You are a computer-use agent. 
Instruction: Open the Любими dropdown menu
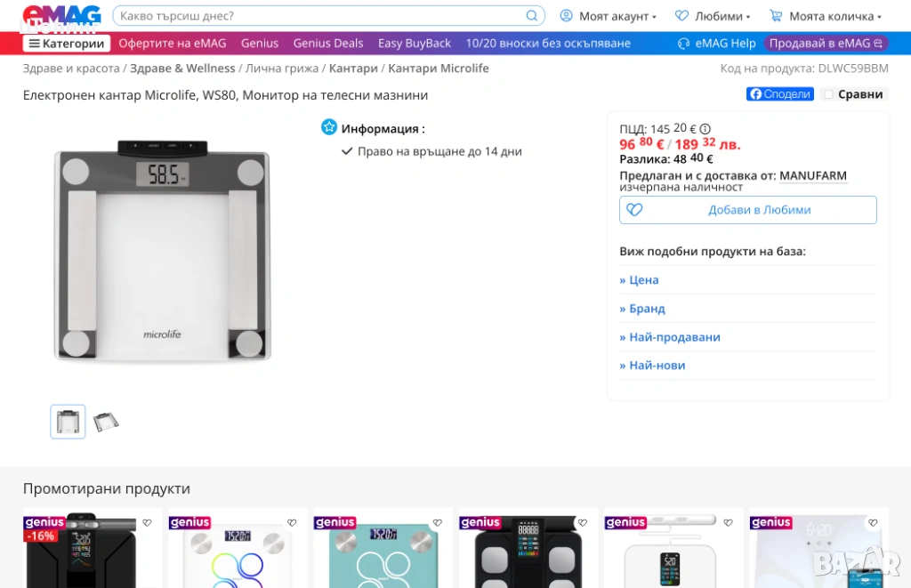click(713, 16)
